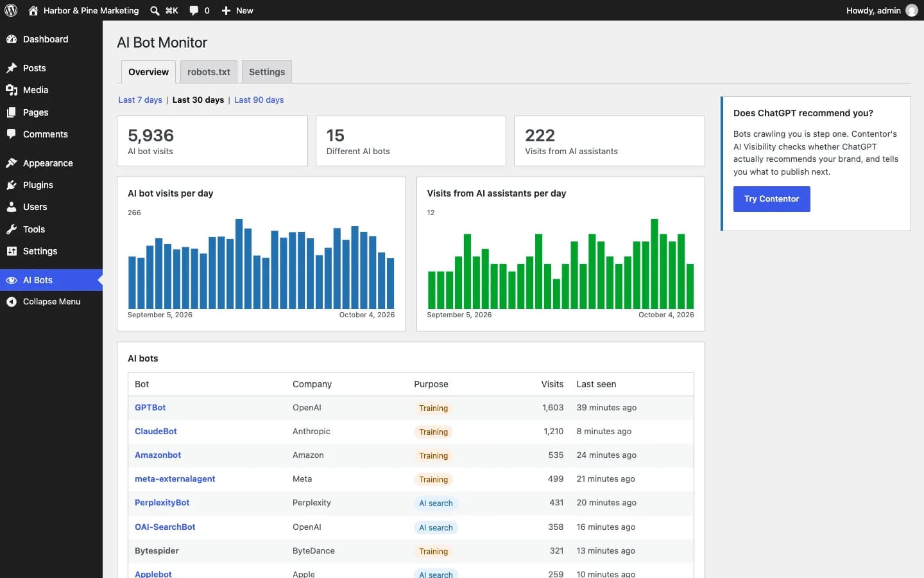Open the Amazonbot link
The width and height of the screenshot is (924, 578).
158,455
